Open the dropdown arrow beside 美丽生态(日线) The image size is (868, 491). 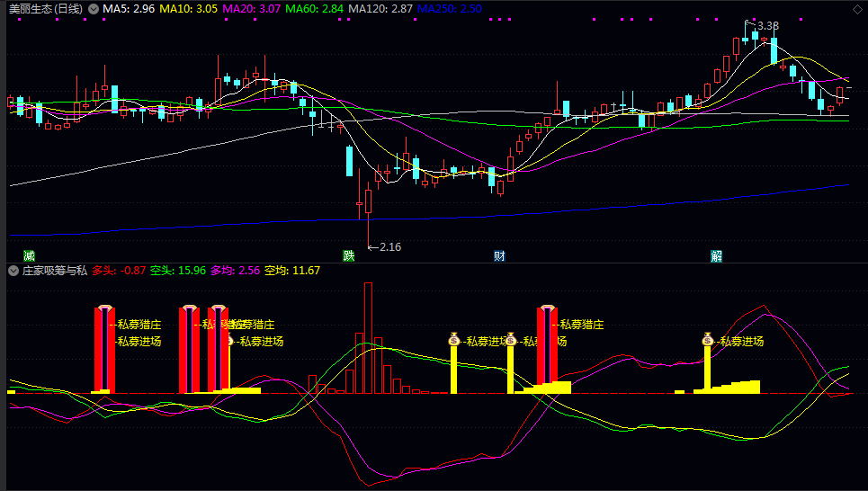(x=94, y=9)
